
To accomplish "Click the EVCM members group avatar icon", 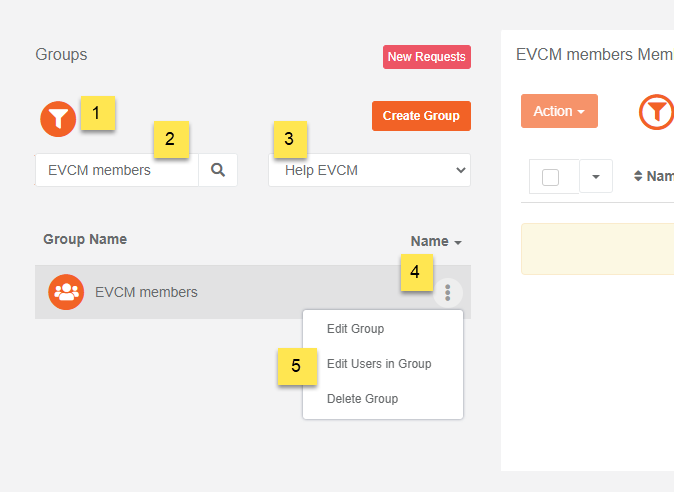I will coord(66,292).
